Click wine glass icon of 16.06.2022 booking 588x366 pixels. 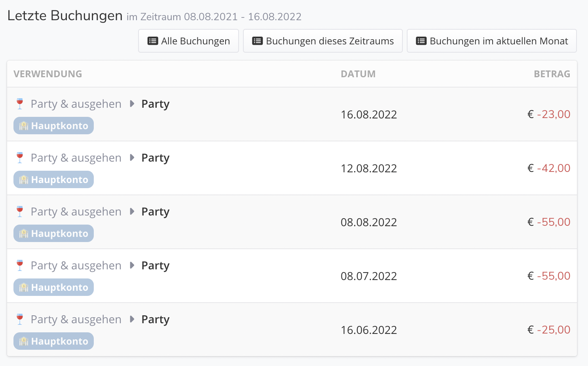point(20,319)
